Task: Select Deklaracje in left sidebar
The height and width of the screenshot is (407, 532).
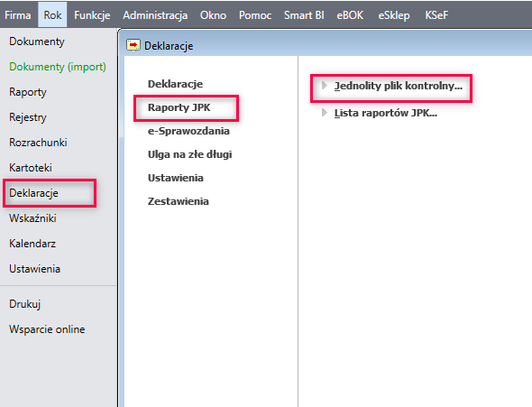Action: tap(33, 193)
